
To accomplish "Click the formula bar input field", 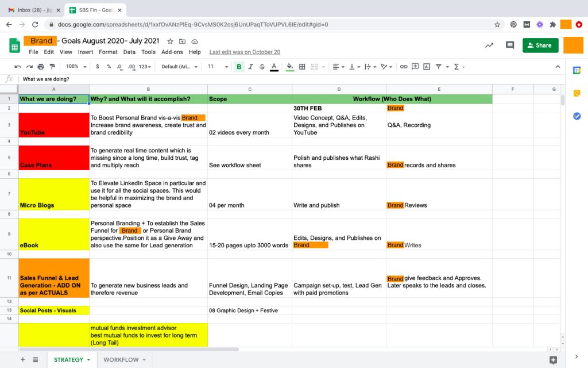I will 287,79.
